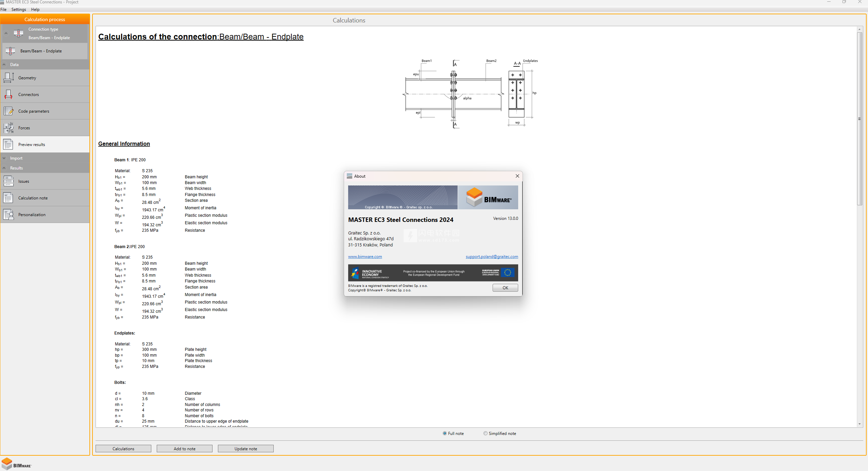Image resolution: width=868 pixels, height=471 pixels.
Task: Select the Beam/Beam - Endplate list item
Action: 45,51
